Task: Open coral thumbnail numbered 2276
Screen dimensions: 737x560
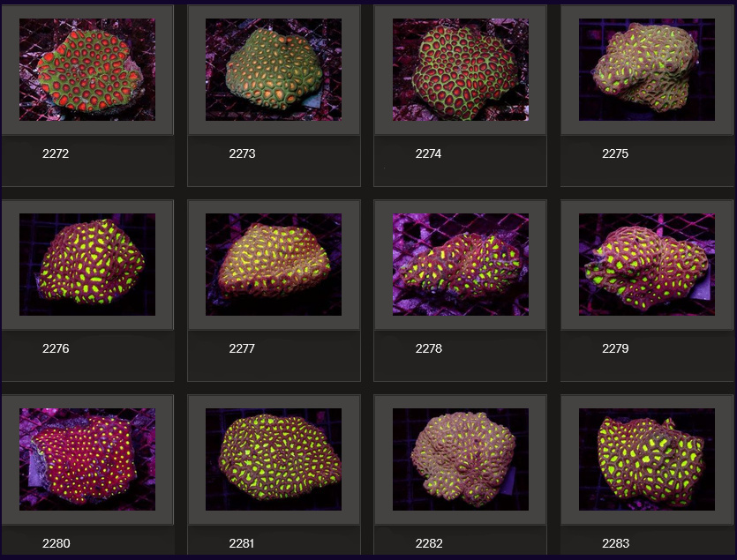Action: (x=87, y=265)
